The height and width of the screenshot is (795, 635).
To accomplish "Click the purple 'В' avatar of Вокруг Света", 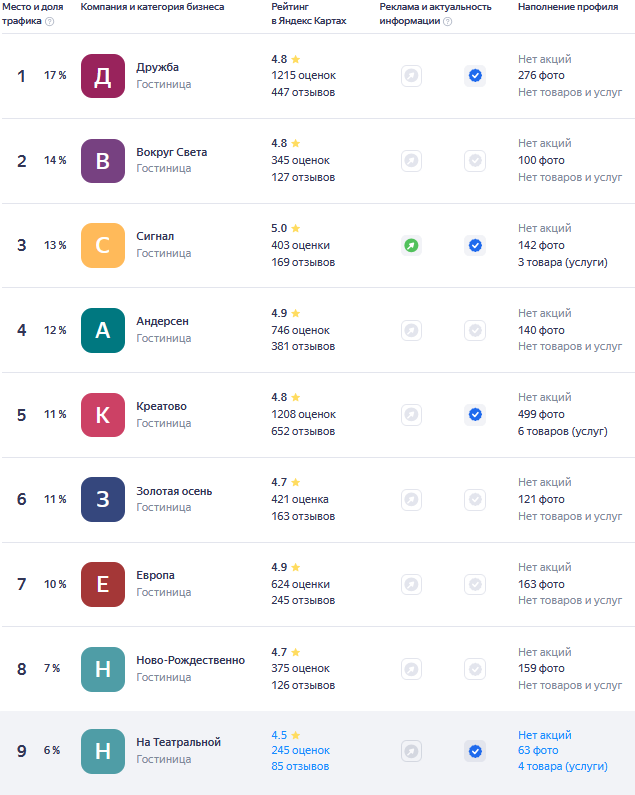I will tap(103, 161).
